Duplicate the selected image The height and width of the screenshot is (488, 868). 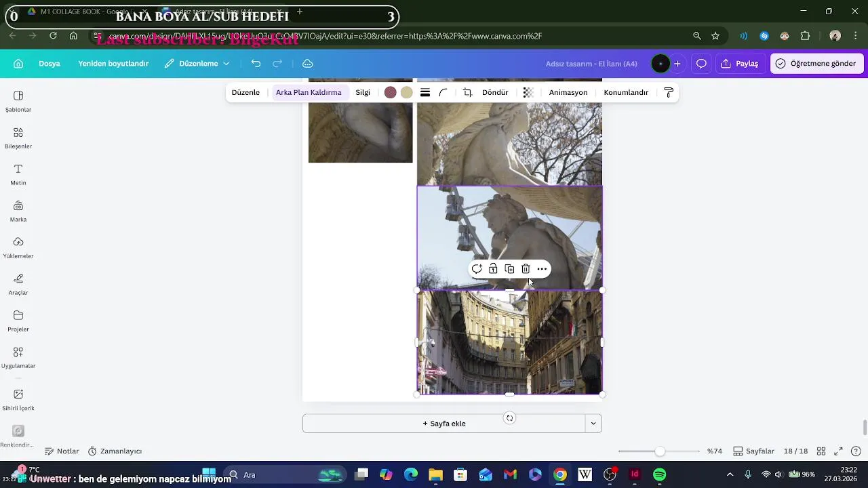pos(509,269)
